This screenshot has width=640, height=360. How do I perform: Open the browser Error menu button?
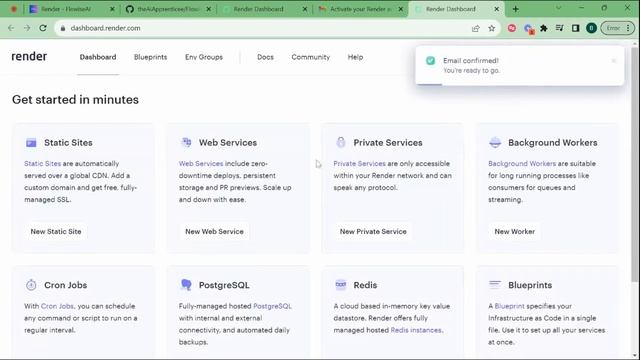[618, 28]
